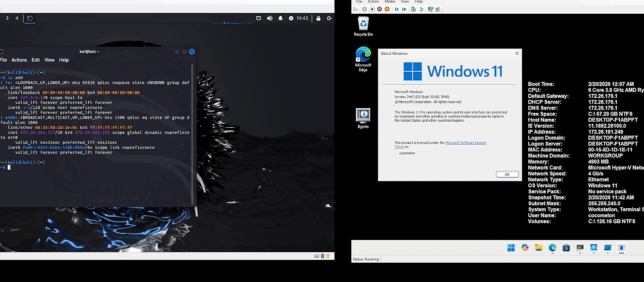Open the Hyper-V Media menu
The width and height of the screenshot is (644, 282).
pyautogui.click(x=390, y=2)
